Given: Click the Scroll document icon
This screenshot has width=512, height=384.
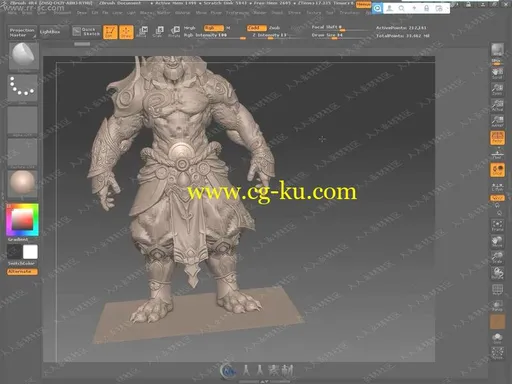Looking at the screenshot, I should point(497,73).
